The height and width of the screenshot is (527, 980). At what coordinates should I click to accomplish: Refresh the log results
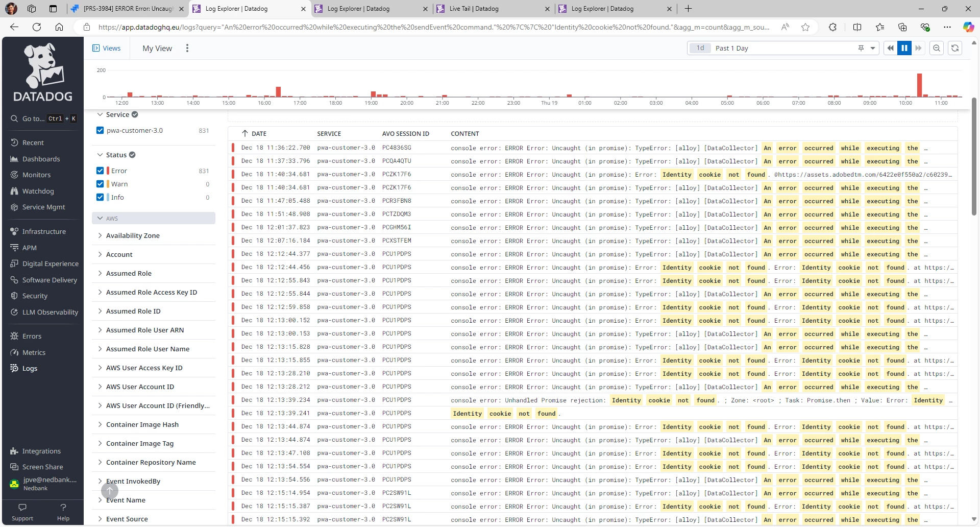[955, 48]
